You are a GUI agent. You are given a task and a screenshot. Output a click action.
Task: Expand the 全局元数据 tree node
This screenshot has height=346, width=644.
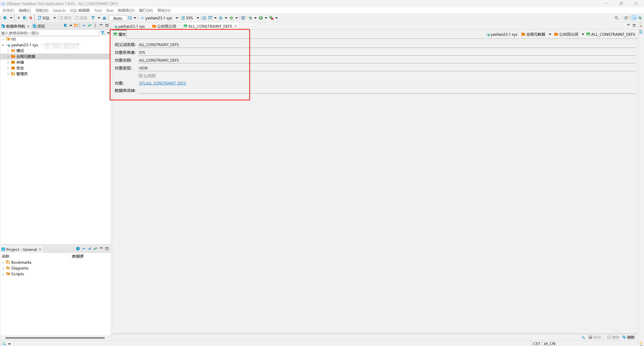click(8, 56)
